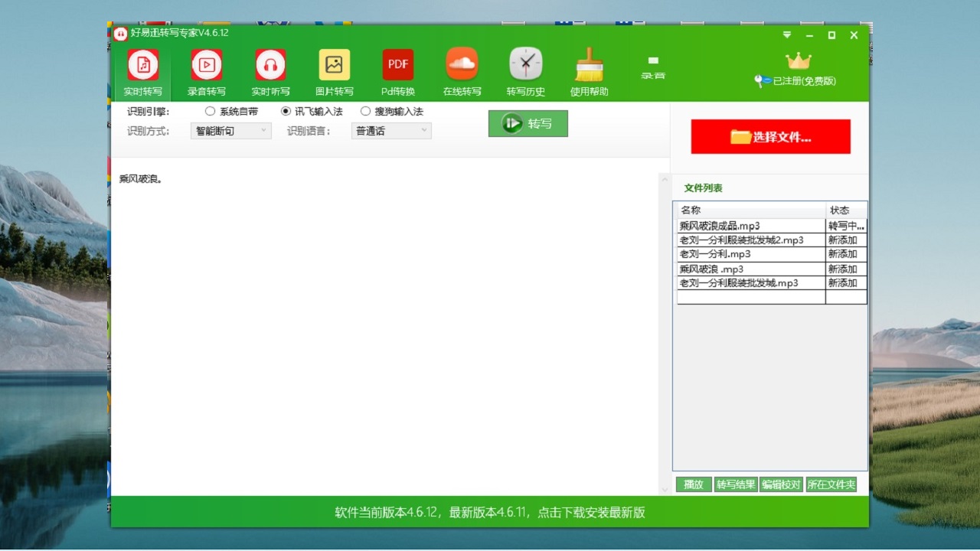980x551 pixels.
Task: Click the red 选择文件 button
Action: tap(770, 137)
